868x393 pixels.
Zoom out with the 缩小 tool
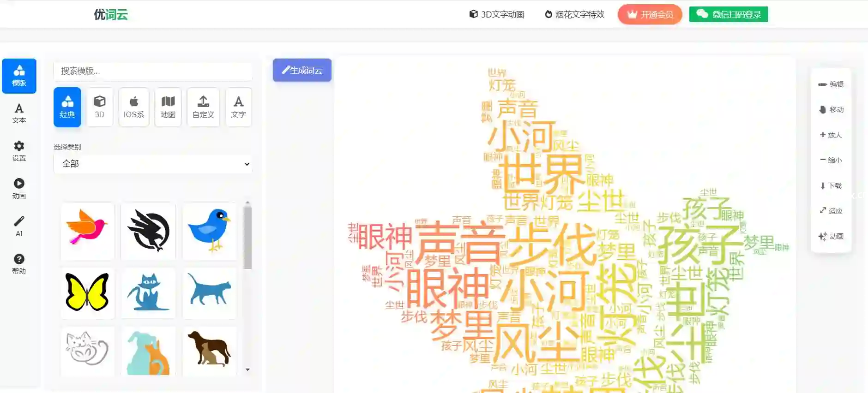(831, 160)
